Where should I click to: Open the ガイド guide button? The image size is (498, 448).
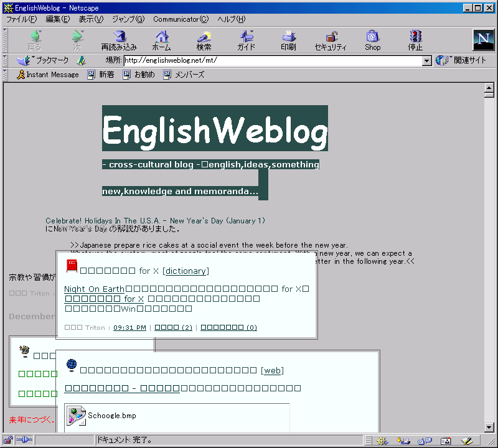pyautogui.click(x=246, y=40)
